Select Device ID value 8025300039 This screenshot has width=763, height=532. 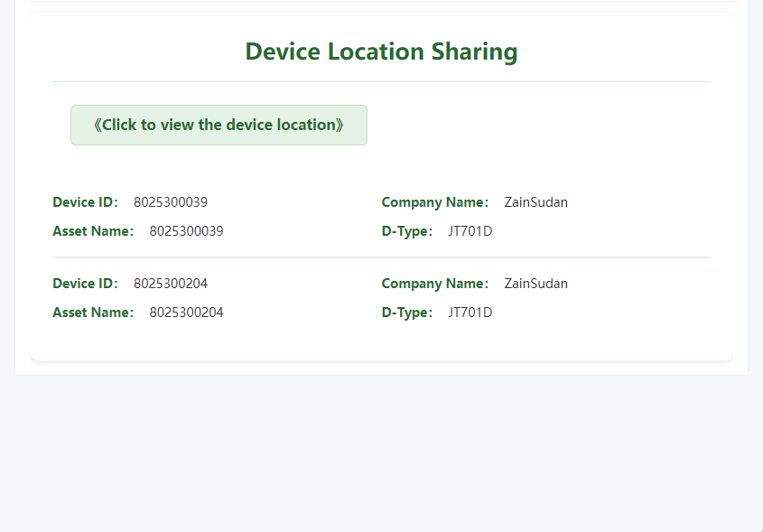point(171,202)
